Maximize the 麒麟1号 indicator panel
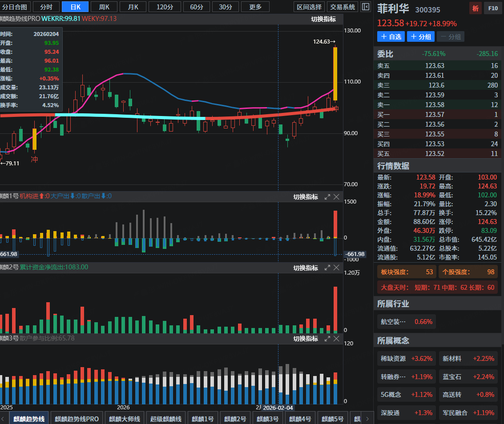The height and width of the screenshot is (424, 504). pos(327,196)
